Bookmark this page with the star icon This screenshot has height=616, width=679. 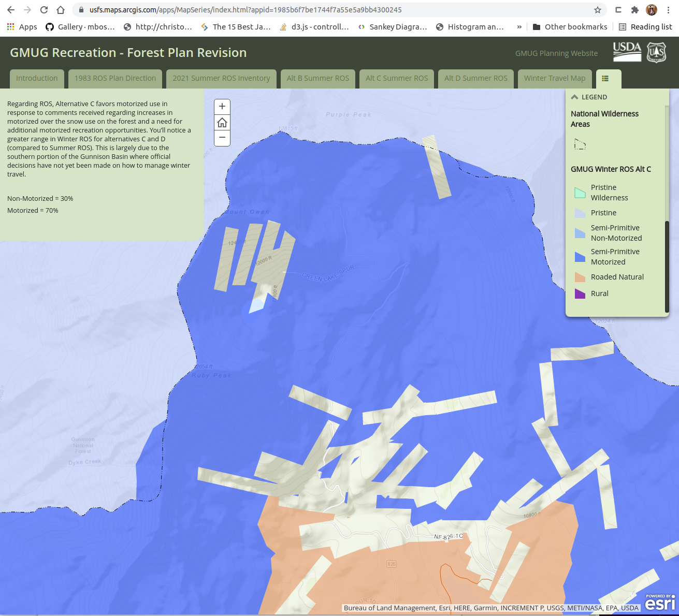click(597, 10)
